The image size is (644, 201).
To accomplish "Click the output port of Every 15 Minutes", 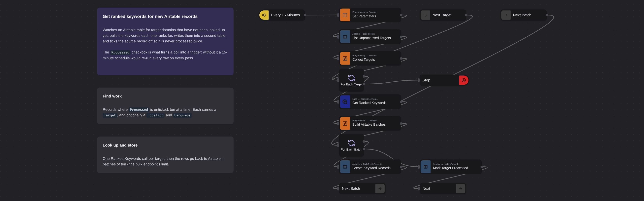I will [x=305, y=15].
